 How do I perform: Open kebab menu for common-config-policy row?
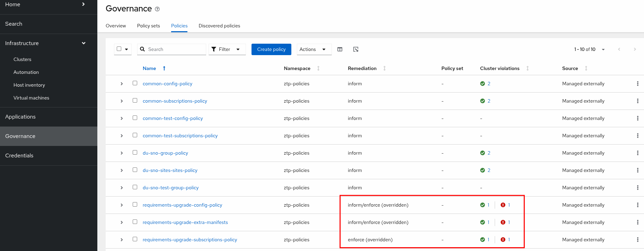[x=637, y=84]
